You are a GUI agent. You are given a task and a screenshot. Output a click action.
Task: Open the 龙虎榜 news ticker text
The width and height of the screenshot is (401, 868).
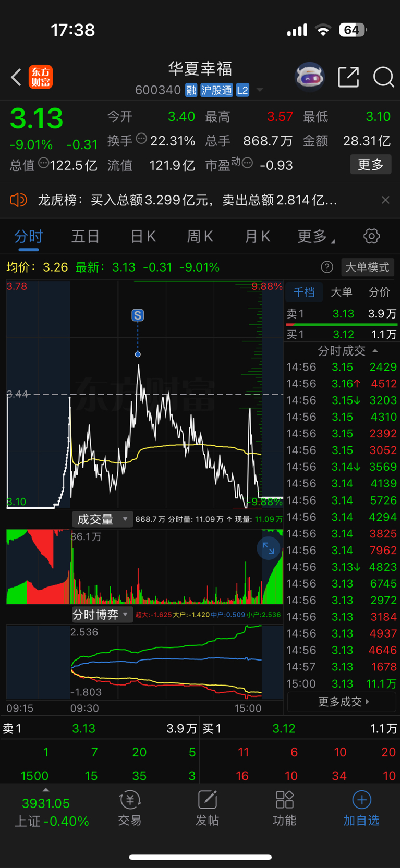187,200
